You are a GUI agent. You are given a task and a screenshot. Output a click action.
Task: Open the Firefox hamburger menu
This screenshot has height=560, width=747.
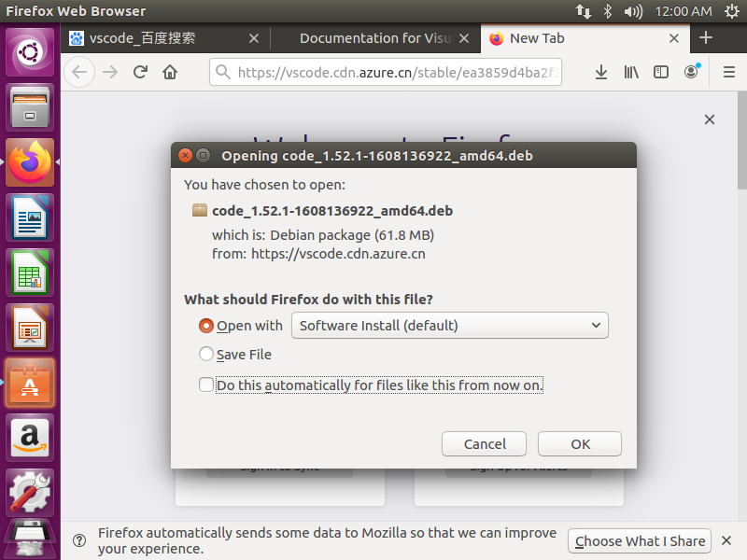point(729,73)
